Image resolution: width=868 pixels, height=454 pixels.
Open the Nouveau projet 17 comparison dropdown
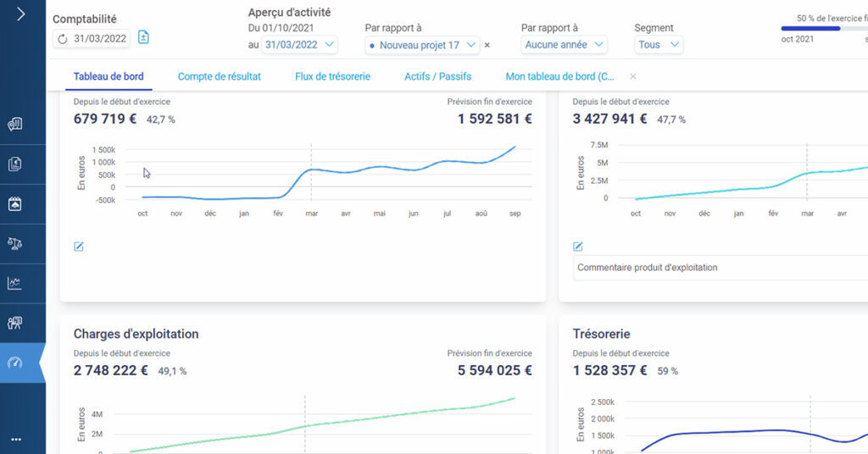point(422,45)
